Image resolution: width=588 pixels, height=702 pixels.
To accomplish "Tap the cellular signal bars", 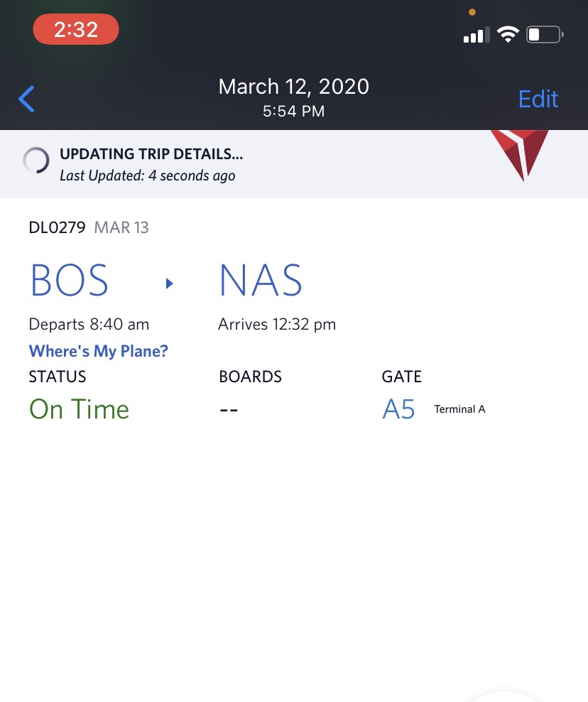I will coord(477,35).
